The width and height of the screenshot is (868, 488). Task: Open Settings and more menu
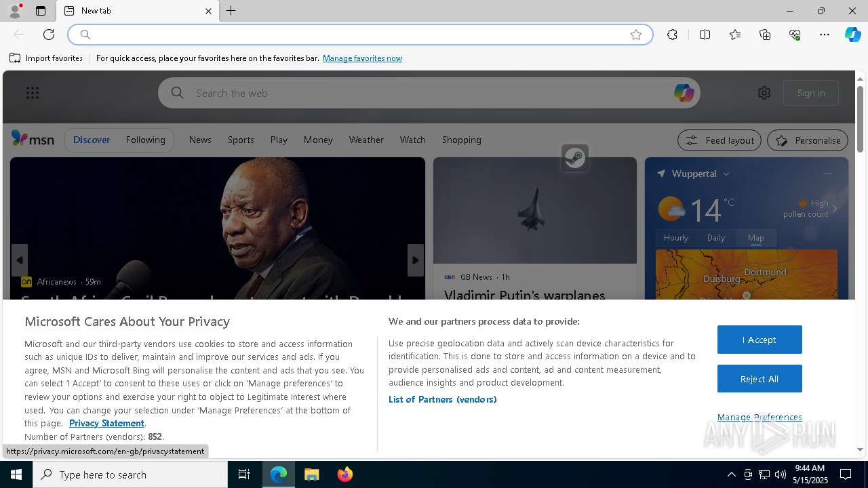[x=825, y=35]
